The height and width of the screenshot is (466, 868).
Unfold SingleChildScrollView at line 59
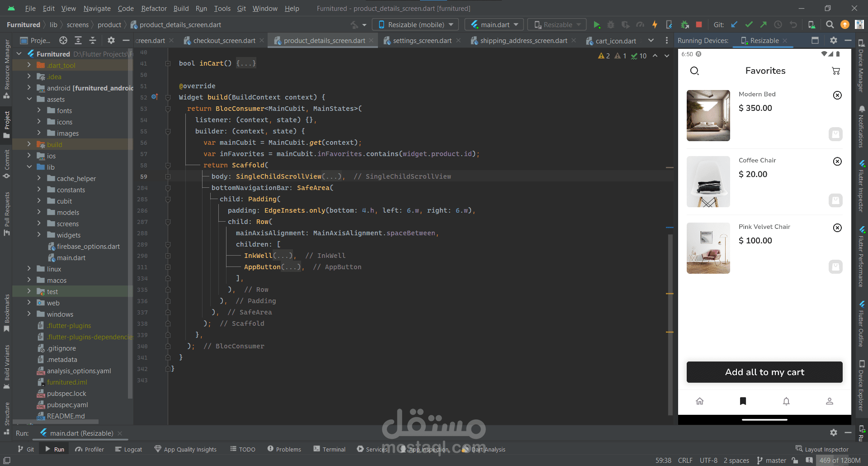click(168, 176)
